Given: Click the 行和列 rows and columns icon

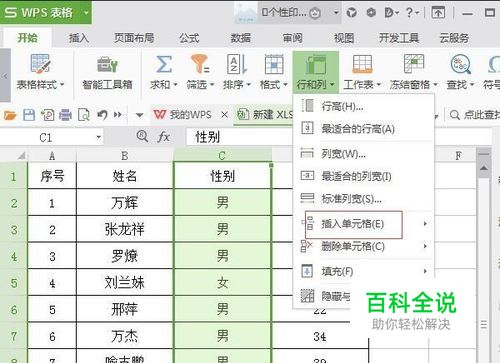Looking at the screenshot, I should click(x=315, y=65).
